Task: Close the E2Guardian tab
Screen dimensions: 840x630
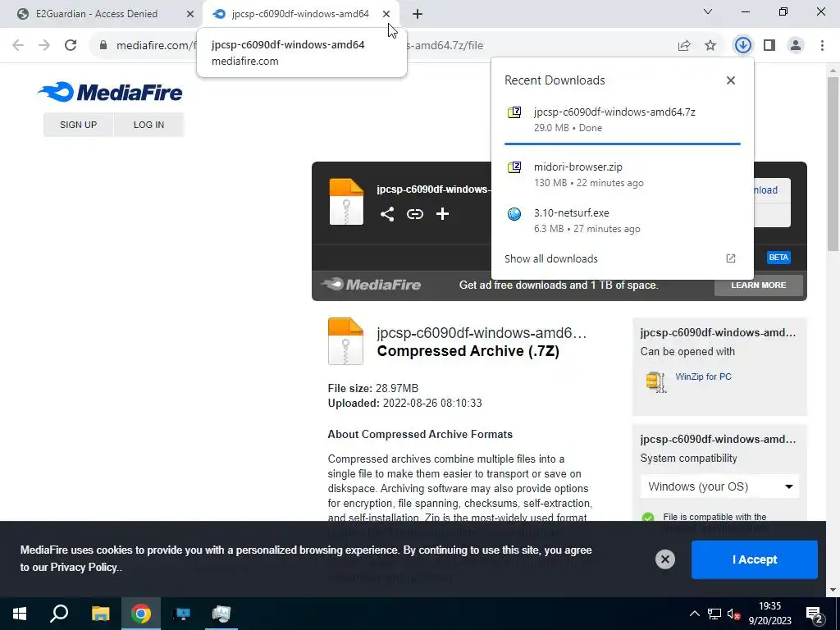Action: (190, 14)
